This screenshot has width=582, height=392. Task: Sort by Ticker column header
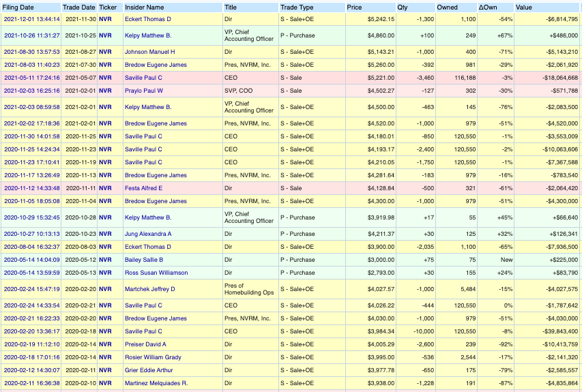click(108, 7)
